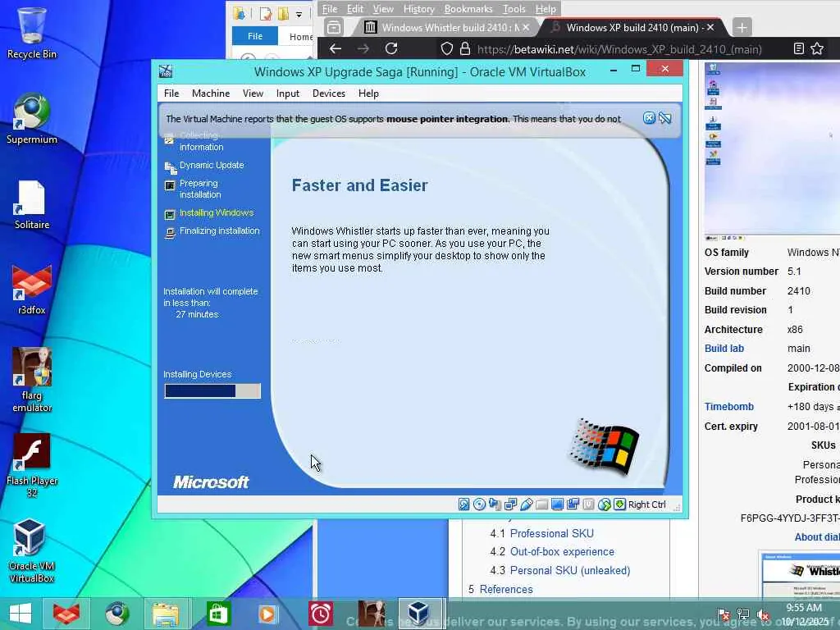Open the browser History menu
840x630 pixels.
pos(419,8)
